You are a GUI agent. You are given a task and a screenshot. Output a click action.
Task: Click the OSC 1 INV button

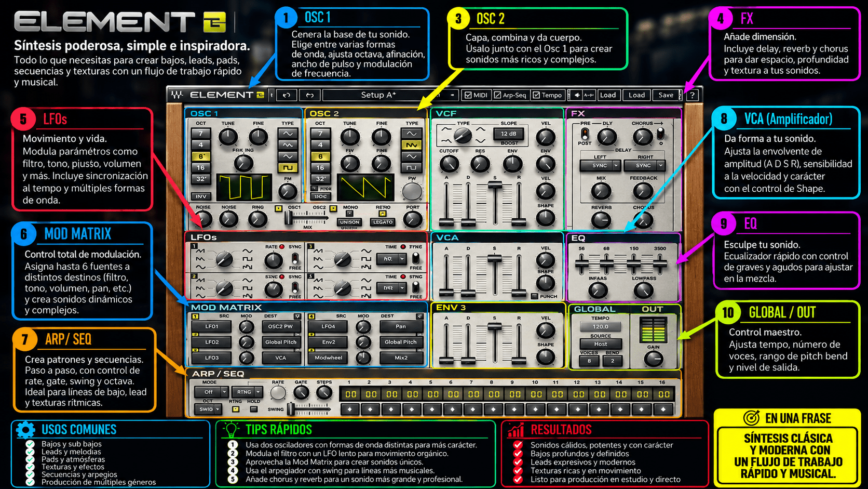tap(201, 196)
